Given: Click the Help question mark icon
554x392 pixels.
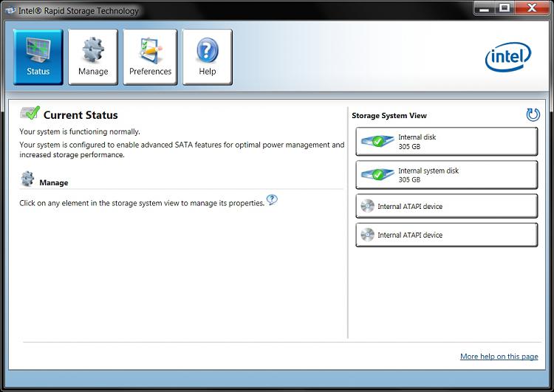Looking at the screenshot, I should click(x=208, y=49).
